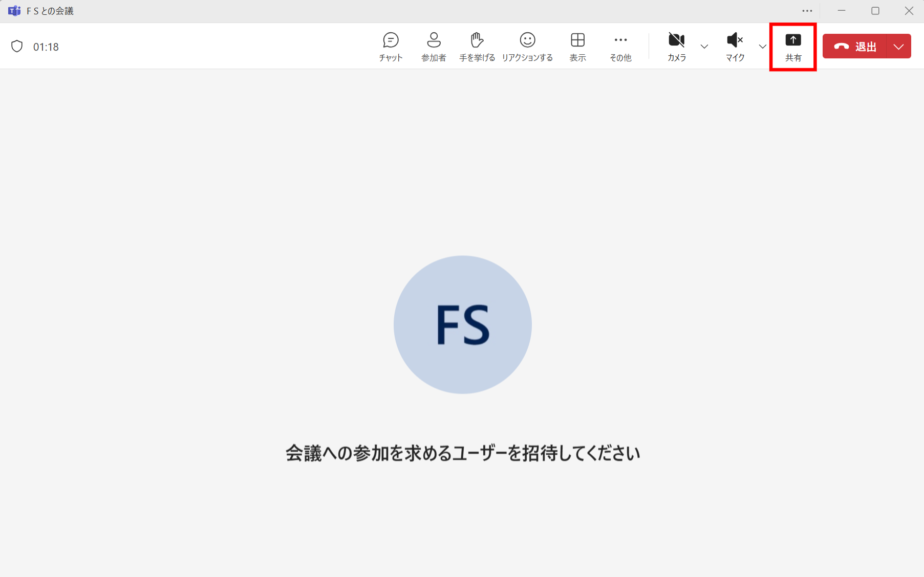
Task: Open the view layout options (表示)
Action: pos(577,46)
